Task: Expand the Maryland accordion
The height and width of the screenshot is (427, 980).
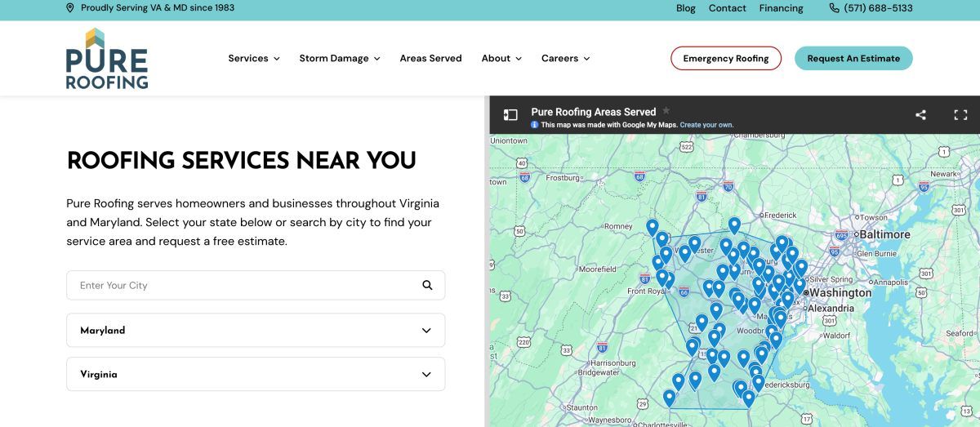Action: [256, 331]
